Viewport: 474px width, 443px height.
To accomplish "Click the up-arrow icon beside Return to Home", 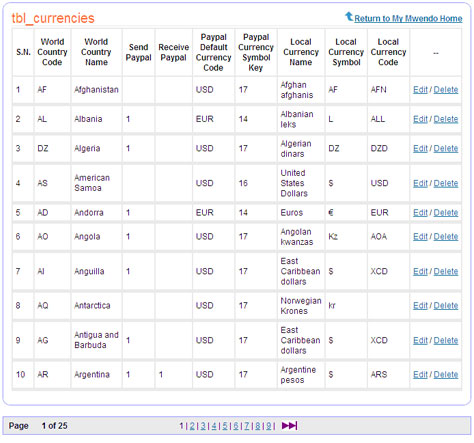I will pyautogui.click(x=349, y=16).
